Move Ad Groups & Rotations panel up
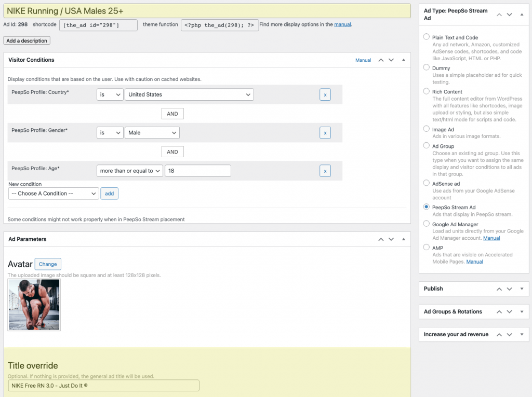The image size is (532, 397). click(499, 312)
